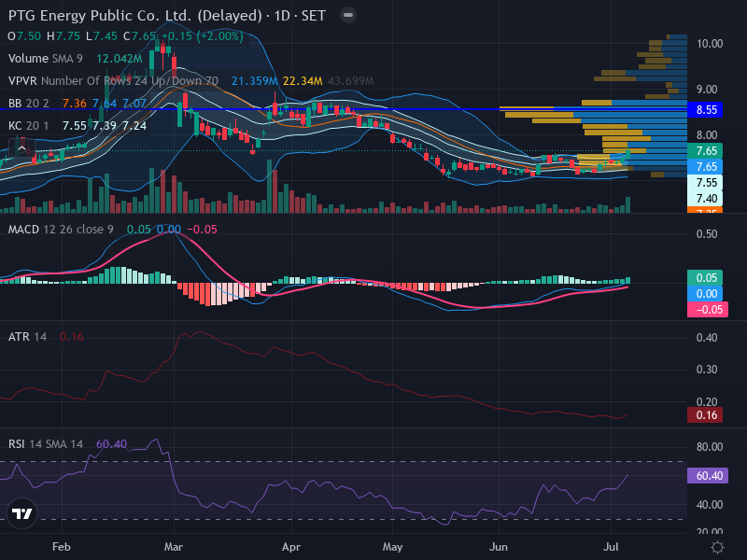Click the RSI 14 SMA 14 legend

pos(45,444)
